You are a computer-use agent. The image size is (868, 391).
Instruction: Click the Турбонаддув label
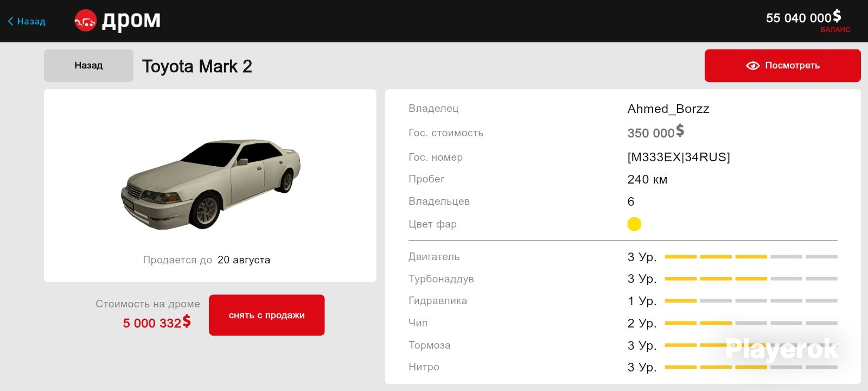pos(441,279)
